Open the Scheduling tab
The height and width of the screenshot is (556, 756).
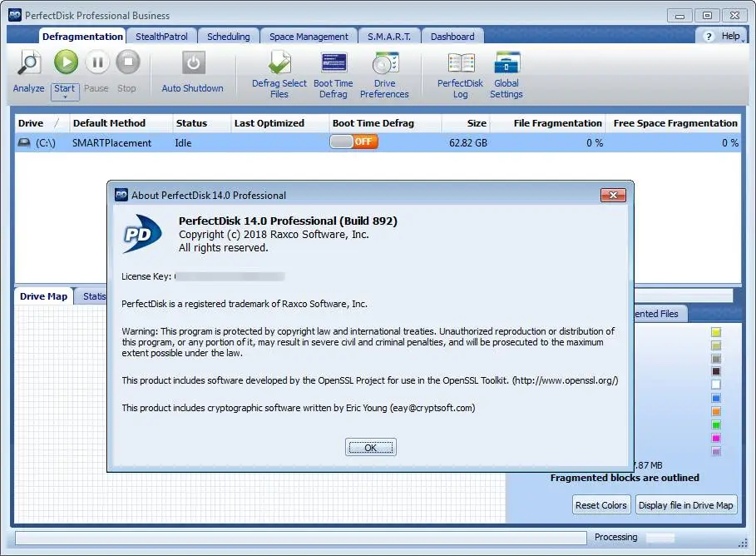coord(229,37)
